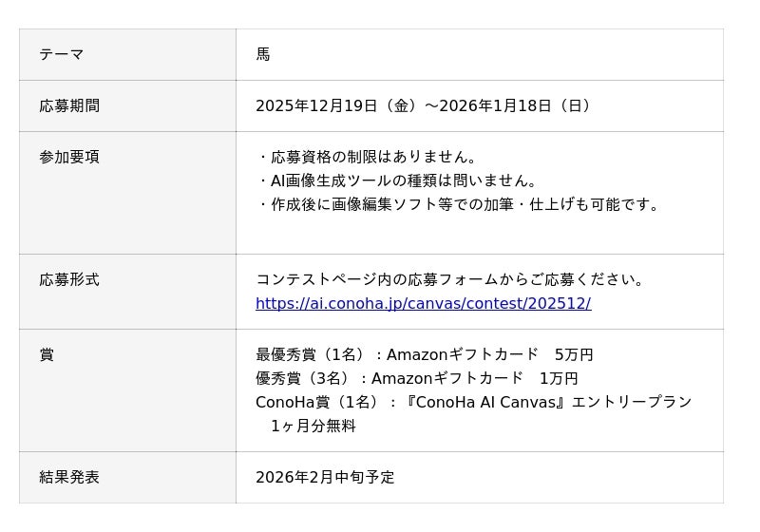This screenshot has width=760, height=532.
Task: Open the ai.conoha.jp contest link
Action: click(x=423, y=304)
